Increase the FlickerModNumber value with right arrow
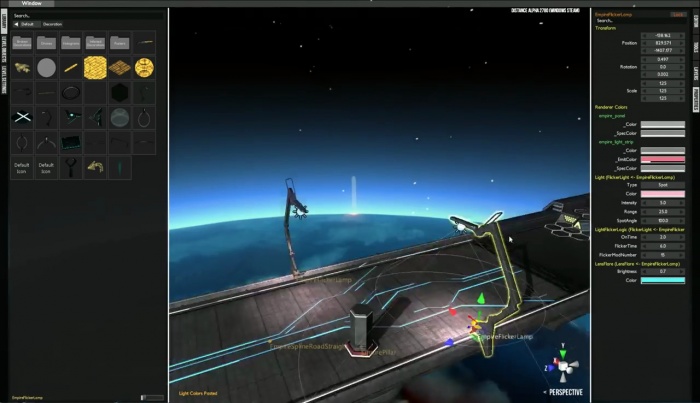This screenshot has height=403, width=700. (682, 255)
